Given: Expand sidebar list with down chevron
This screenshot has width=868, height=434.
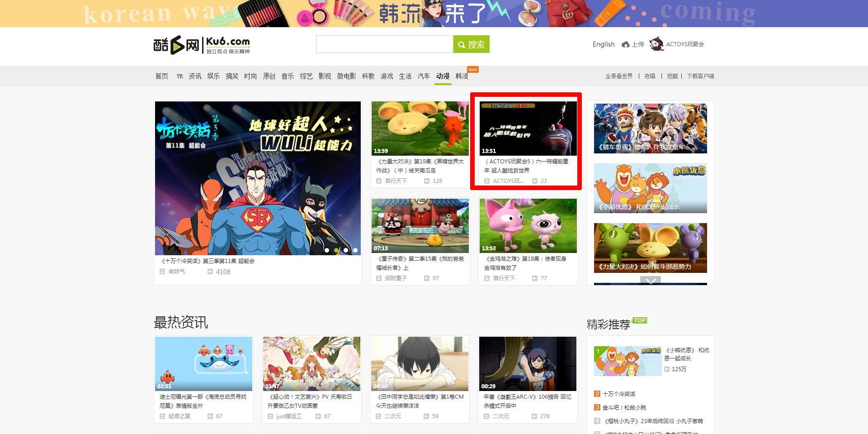Looking at the screenshot, I should pos(651,281).
